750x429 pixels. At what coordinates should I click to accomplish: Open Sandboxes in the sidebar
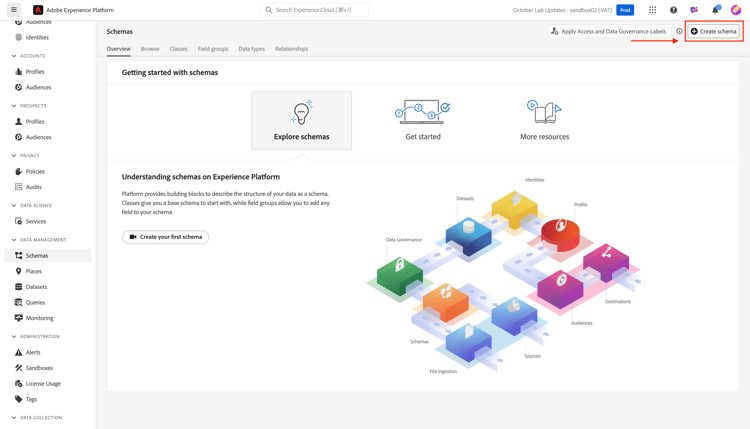[48, 368]
